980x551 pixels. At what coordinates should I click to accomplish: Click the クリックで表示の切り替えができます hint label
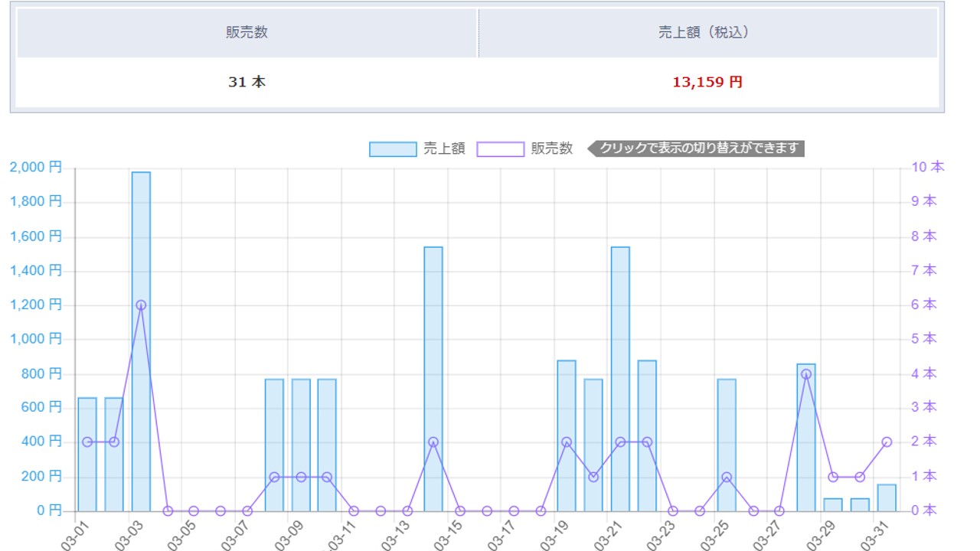tap(696, 148)
